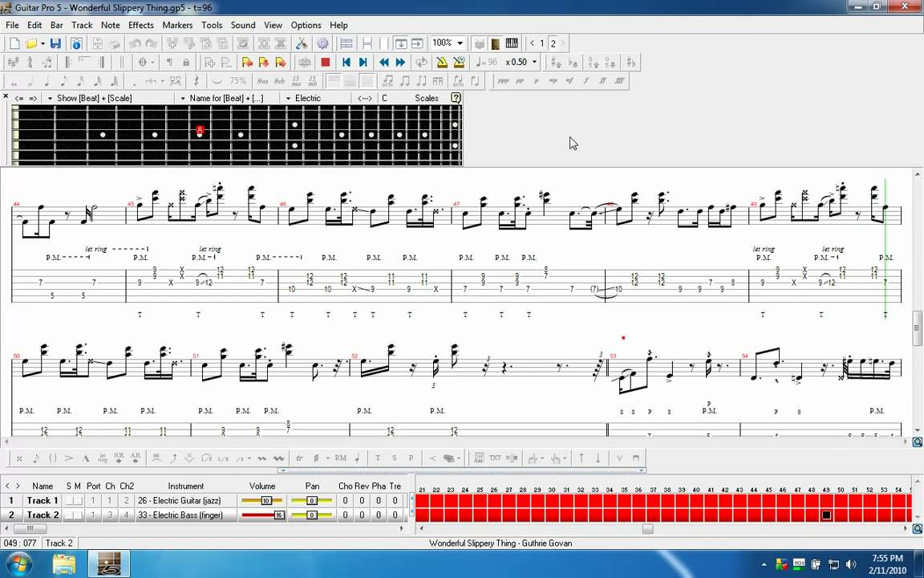Open the tuplet dropdown arrow
This screenshot has height=578, width=924.
tap(163, 81)
